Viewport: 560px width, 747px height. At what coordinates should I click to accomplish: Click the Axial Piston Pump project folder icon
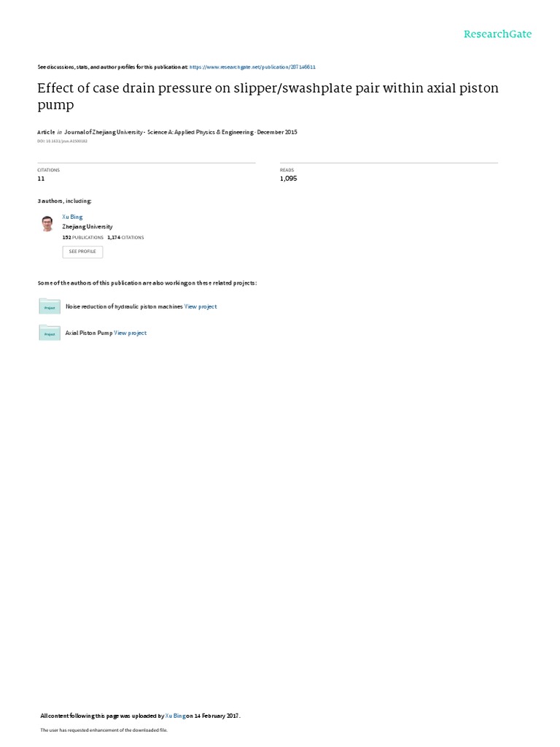click(x=50, y=333)
